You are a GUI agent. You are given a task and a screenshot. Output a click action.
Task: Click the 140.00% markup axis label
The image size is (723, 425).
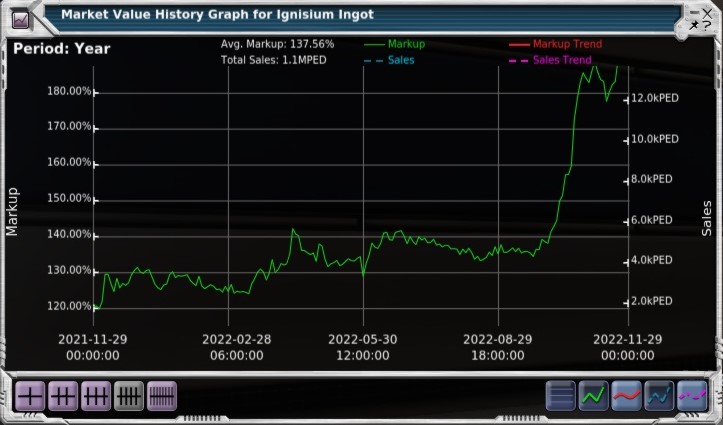click(x=69, y=234)
